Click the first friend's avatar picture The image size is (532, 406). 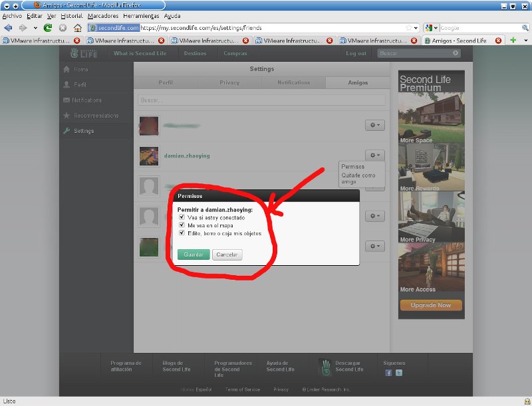tap(149, 126)
